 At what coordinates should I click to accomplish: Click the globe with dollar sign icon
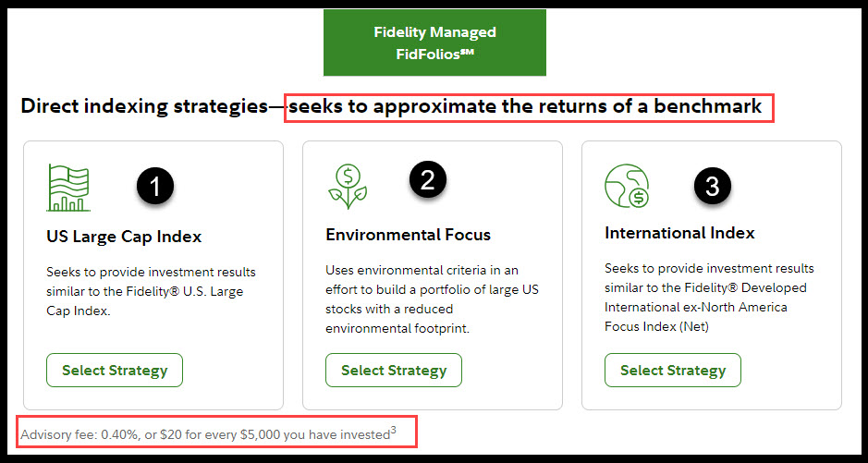[x=626, y=185]
